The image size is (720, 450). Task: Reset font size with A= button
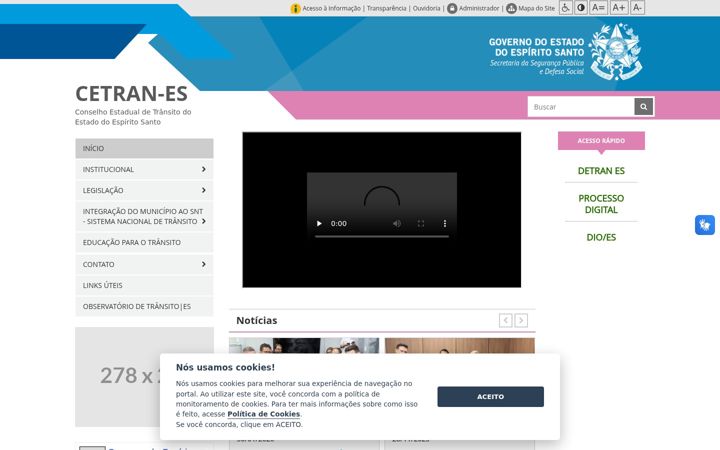[x=598, y=8]
